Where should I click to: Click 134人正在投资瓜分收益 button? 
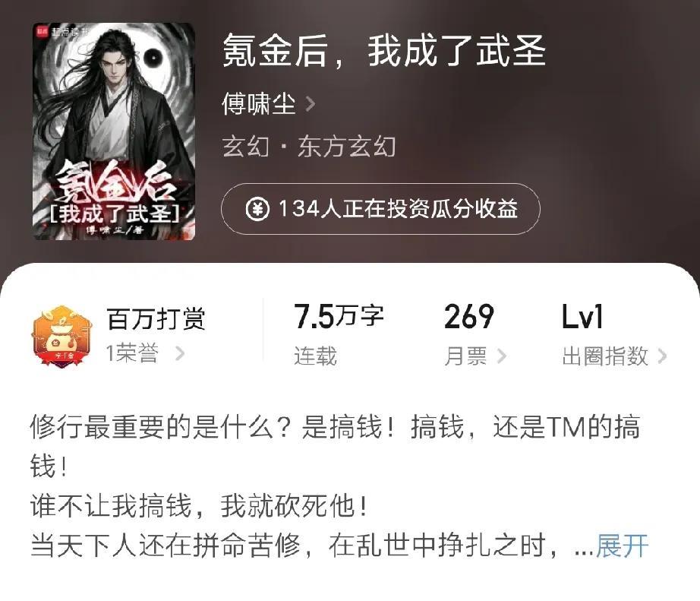tap(381, 209)
